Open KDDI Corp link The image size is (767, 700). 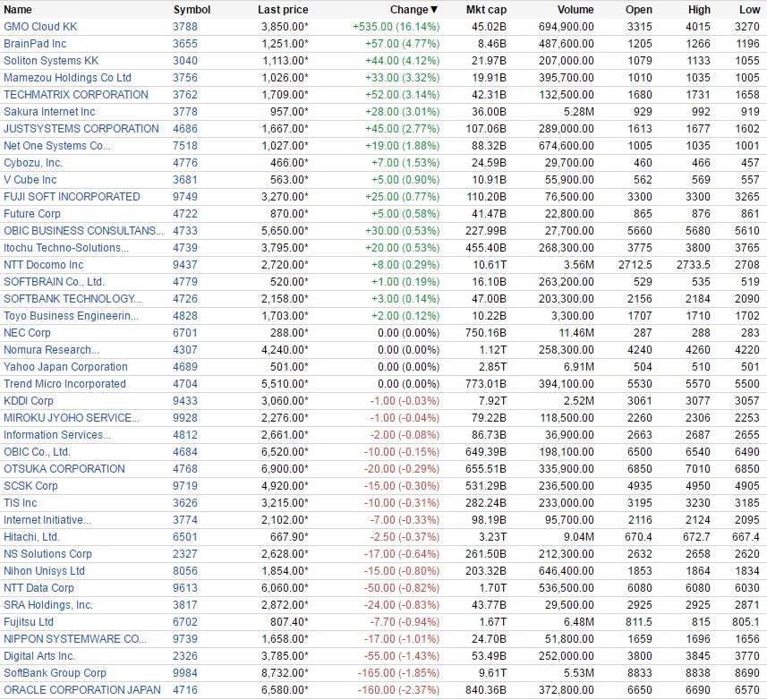(29, 401)
